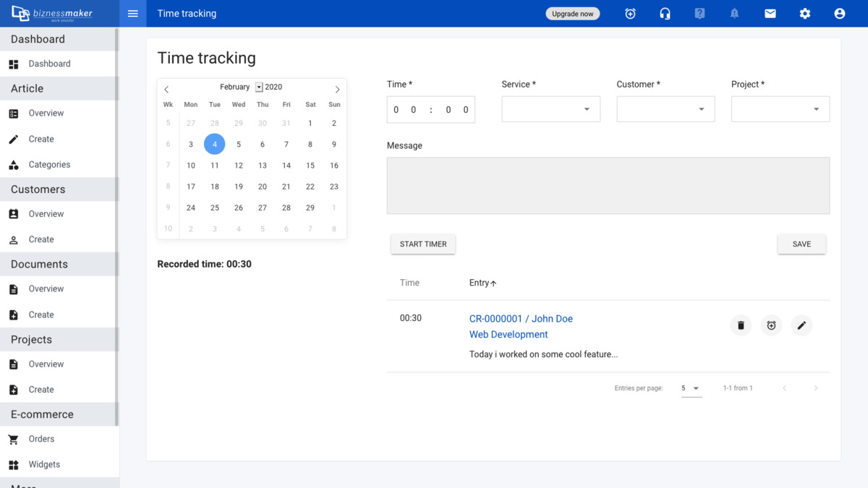Open the Project dropdown
This screenshot has width=868, height=488.
coord(780,109)
